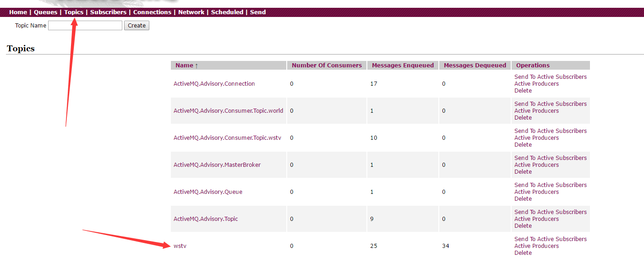Open ActiveMQ.Advisory.MasterBroker topic link
This screenshot has width=644, height=269.
(x=217, y=165)
